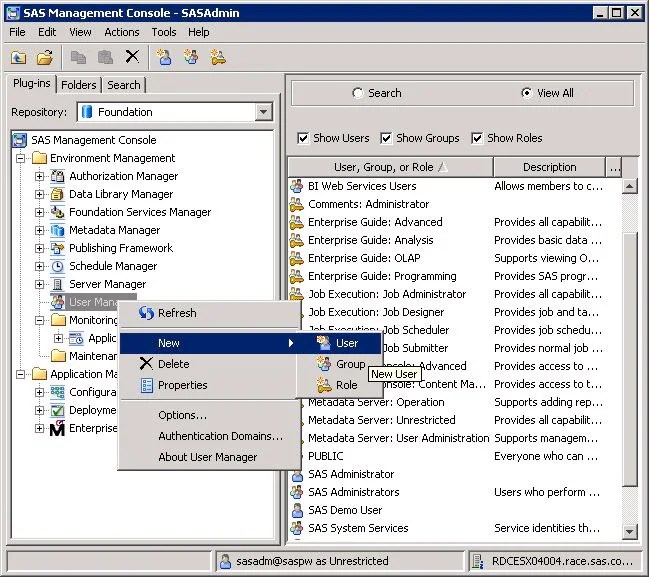Choose Authentication Domains... menu entry

[x=209, y=436]
